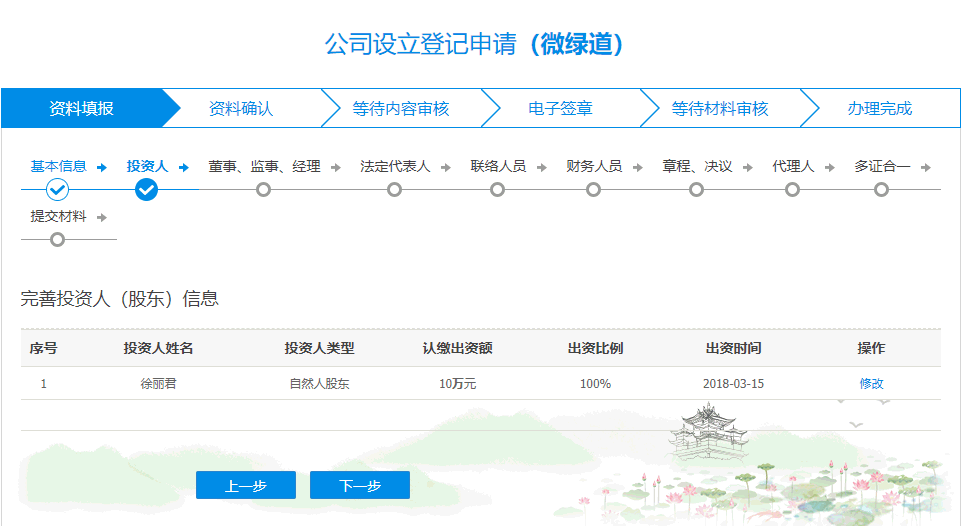
Task: Click the 财务人员 step circle marker
Action: tap(593, 190)
